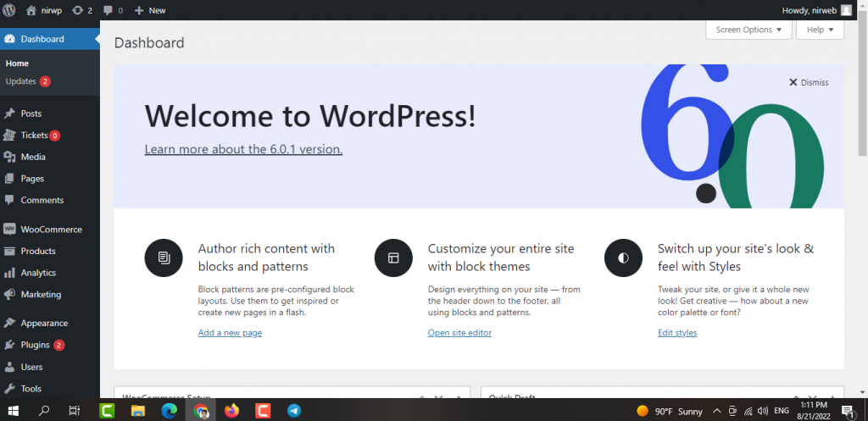The height and width of the screenshot is (421, 868).
Task: Open Learn more about the 6.0.1 version
Action: pos(243,149)
